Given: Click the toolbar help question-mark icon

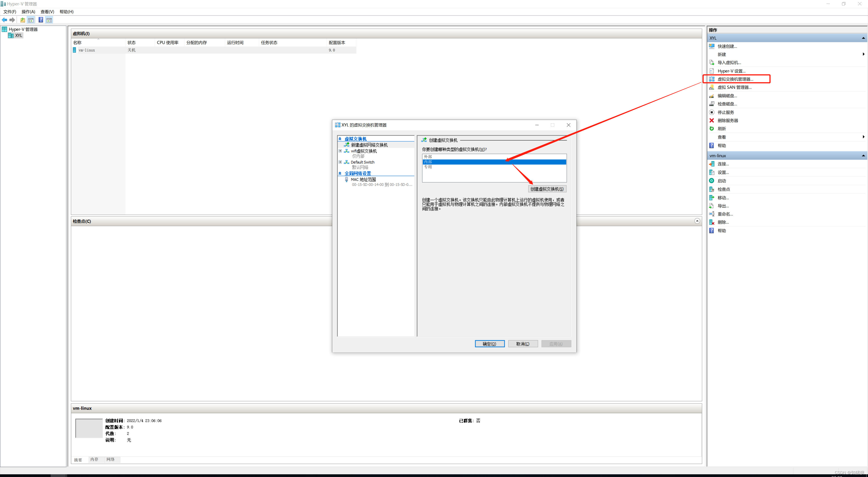Looking at the screenshot, I should click(41, 20).
